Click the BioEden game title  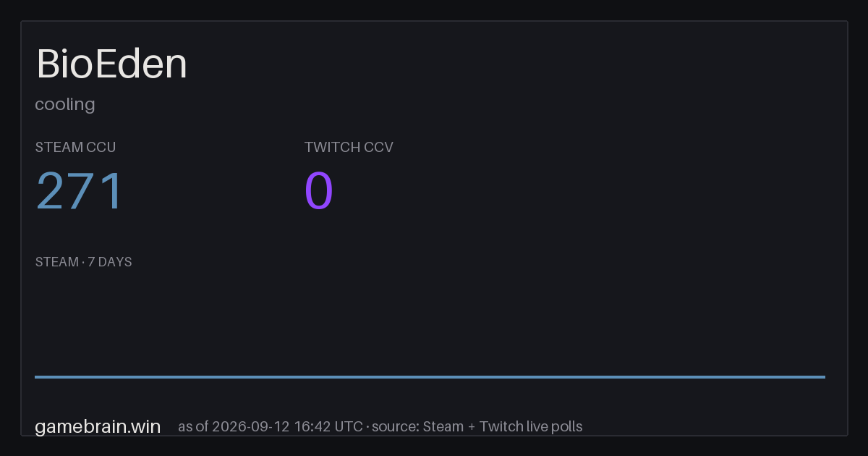pos(111,64)
